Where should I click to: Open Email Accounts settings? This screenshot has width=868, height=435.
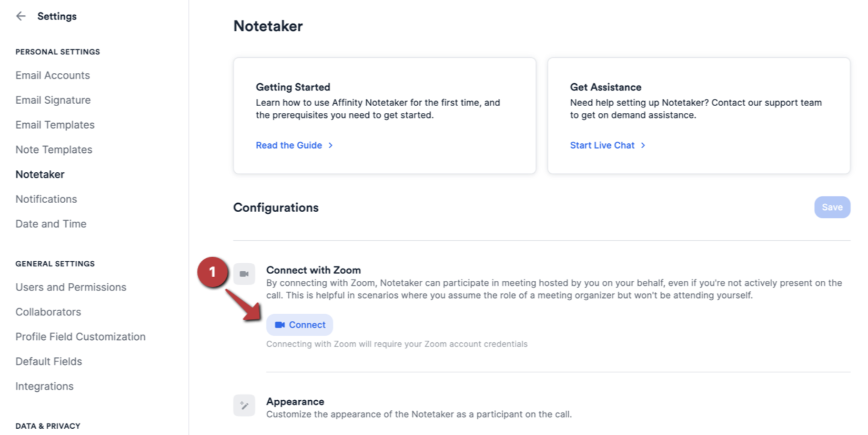52,75
